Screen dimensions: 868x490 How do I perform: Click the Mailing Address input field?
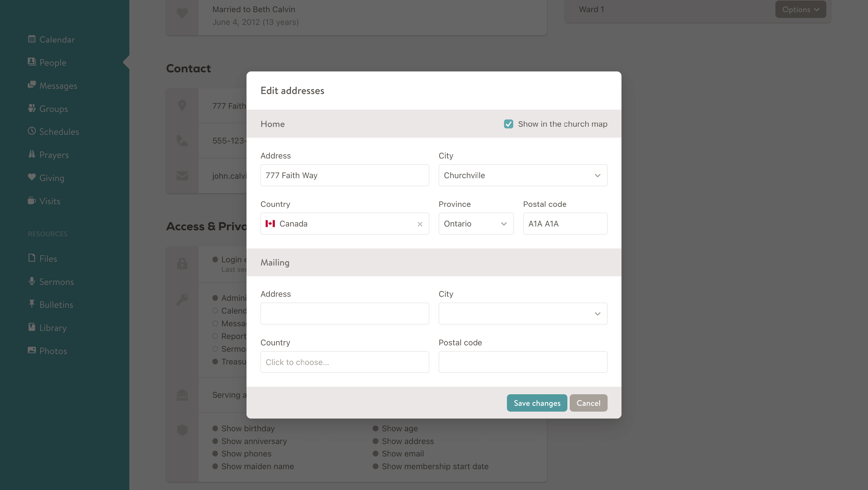coord(344,314)
